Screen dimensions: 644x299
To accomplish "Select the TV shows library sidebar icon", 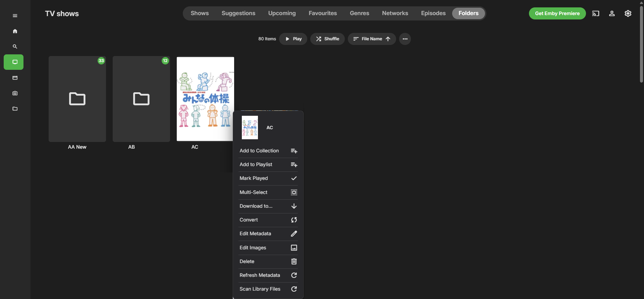I will 14,62.
